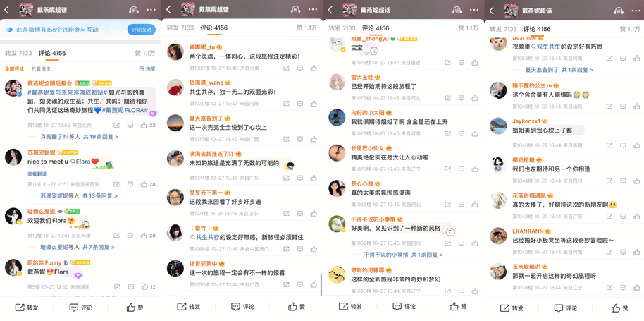Click the scrollbar beside 体育彩票中's comment
The height and width of the screenshot is (321, 644).
coord(321,284)
